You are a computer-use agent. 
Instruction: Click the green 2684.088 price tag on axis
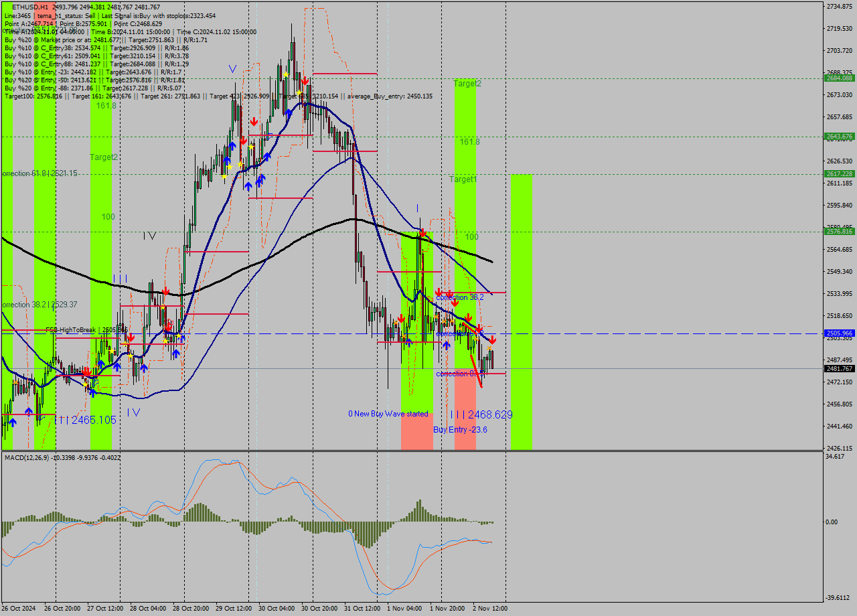pos(839,78)
